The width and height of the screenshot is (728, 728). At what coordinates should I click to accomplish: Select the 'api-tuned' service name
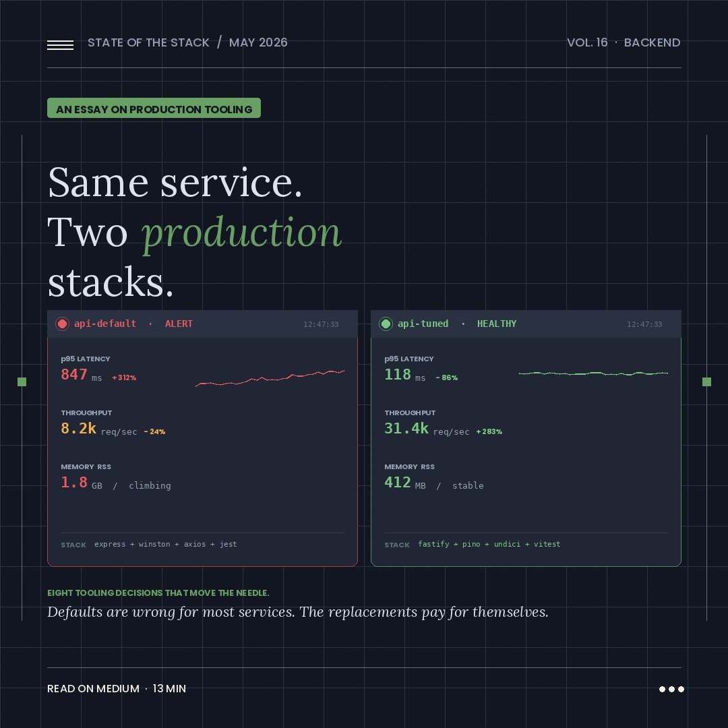[x=423, y=324]
